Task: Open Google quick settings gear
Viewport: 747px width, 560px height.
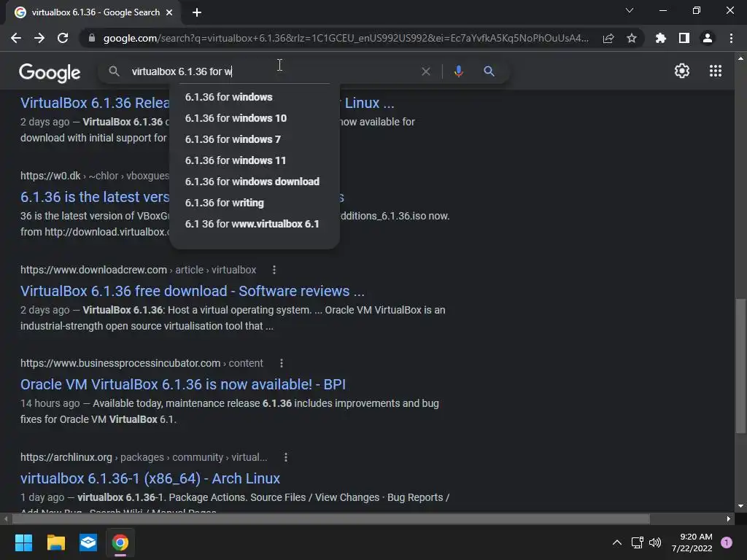Action: tap(682, 71)
